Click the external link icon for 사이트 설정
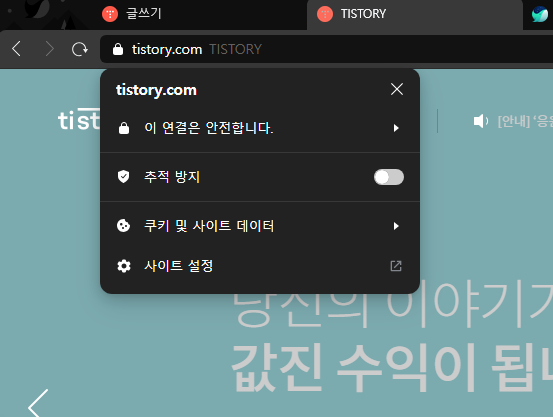 point(396,266)
